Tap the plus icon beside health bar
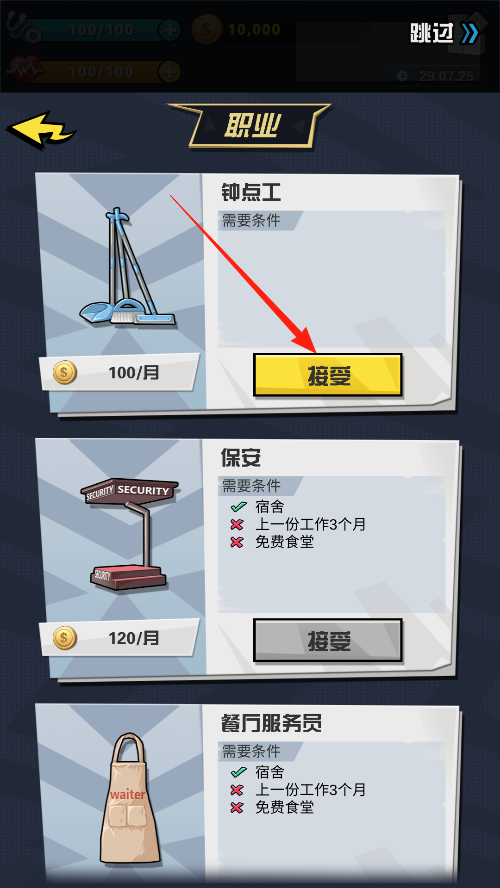Screen dimensions: 500x888 [x=169, y=29]
